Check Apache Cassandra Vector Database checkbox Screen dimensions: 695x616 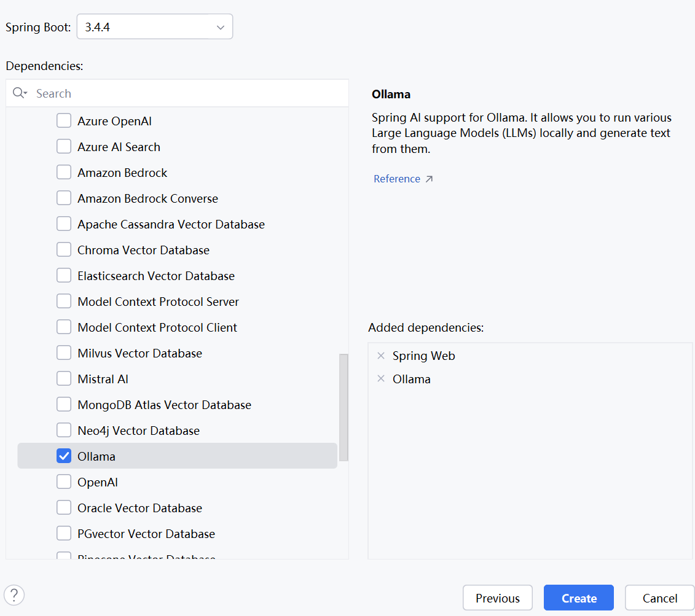[64, 224]
